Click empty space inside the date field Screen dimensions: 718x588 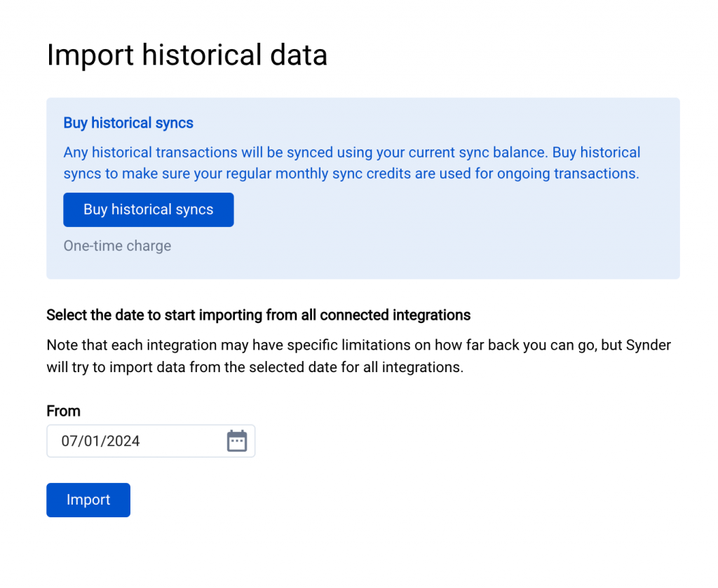[182, 441]
